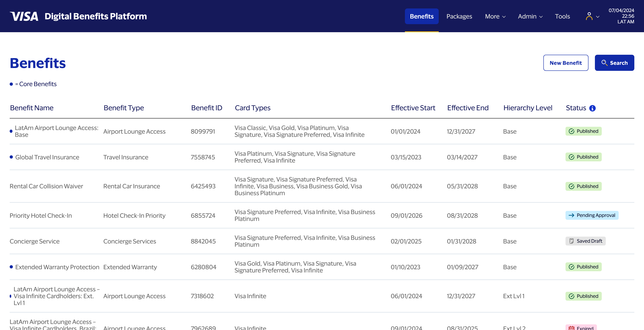The height and width of the screenshot is (330, 644).
Task: Open the LatAm Airport Lounge Access: Base benefit
Action: tap(57, 131)
